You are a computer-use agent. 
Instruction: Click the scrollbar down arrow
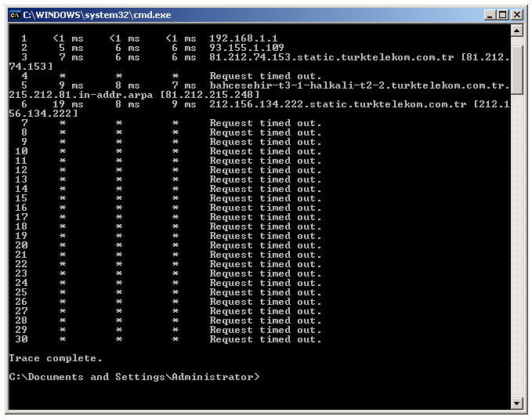(517, 403)
